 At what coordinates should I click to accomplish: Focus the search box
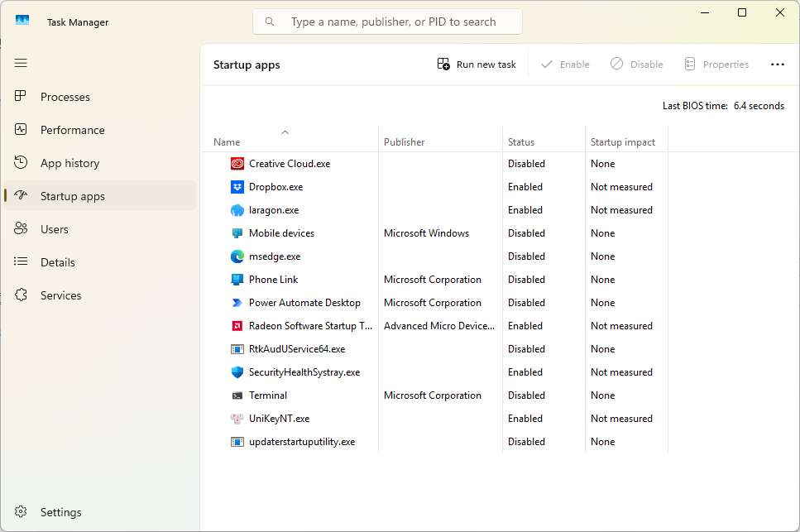pos(387,22)
